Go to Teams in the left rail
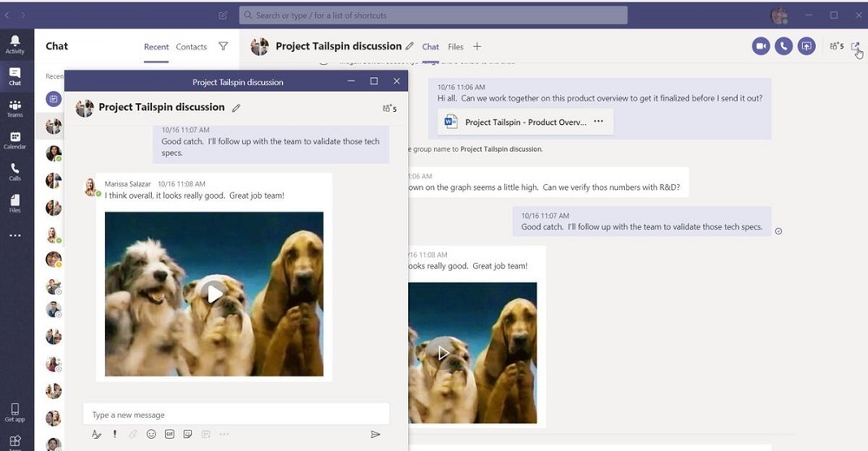The width and height of the screenshot is (868, 451). (15, 108)
